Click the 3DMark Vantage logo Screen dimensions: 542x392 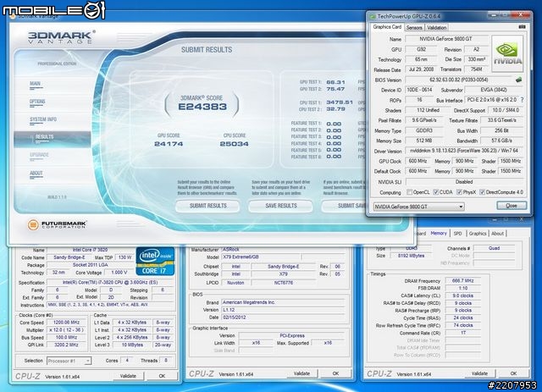click(x=62, y=37)
